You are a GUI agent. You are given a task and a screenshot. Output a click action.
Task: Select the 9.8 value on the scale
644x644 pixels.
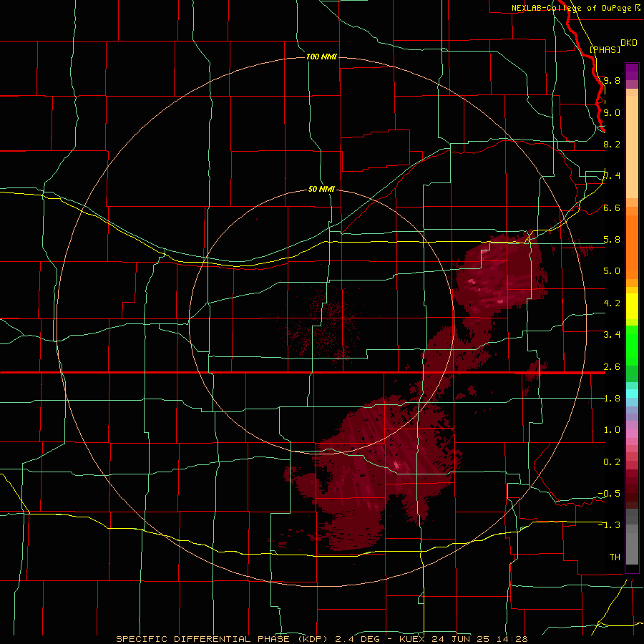tap(612, 80)
